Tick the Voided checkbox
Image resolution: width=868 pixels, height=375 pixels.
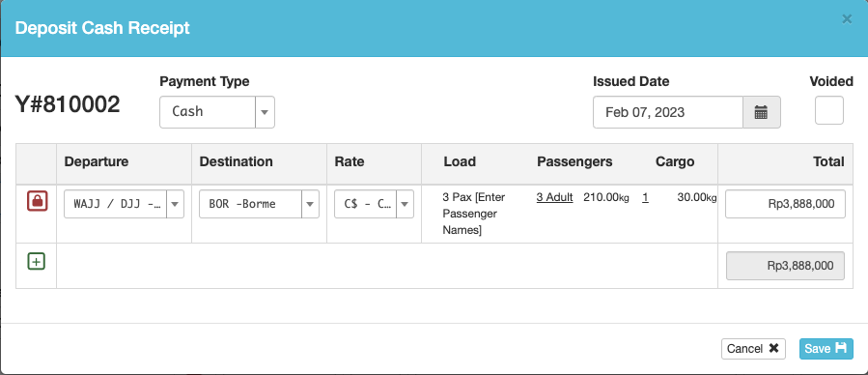coord(828,110)
